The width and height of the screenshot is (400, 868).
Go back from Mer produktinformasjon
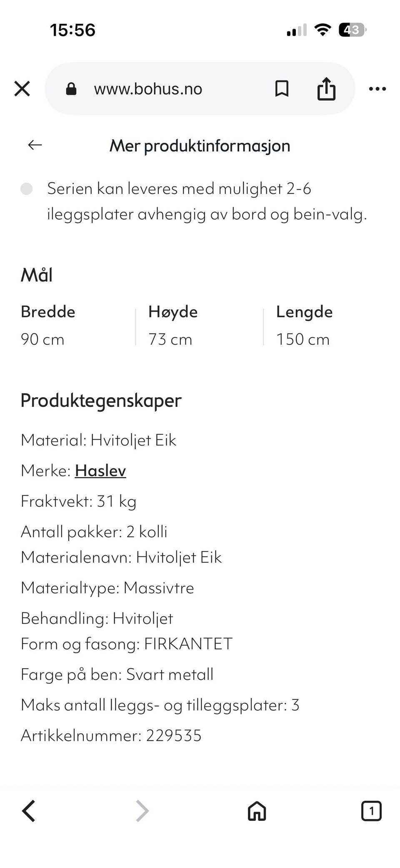35,145
